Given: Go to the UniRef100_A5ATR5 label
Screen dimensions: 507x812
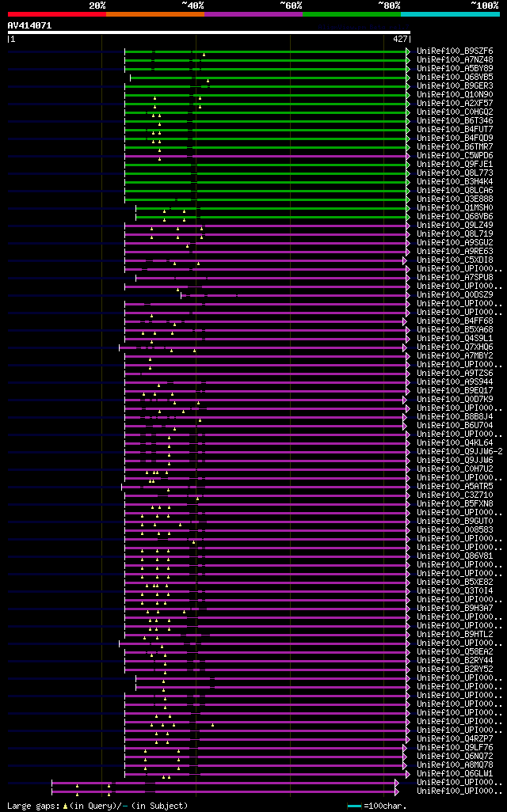Looking at the screenshot, I should pyautogui.click(x=455, y=486).
